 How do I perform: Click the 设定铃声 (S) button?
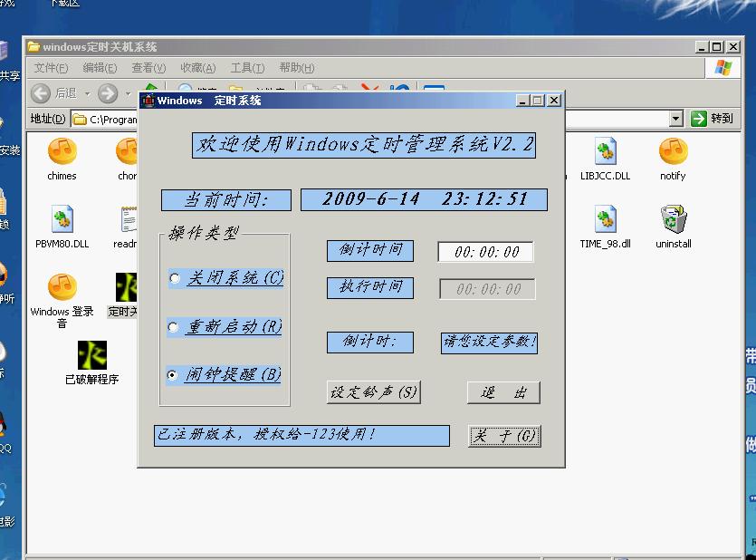pyautogui.click(x=374, y=392)
